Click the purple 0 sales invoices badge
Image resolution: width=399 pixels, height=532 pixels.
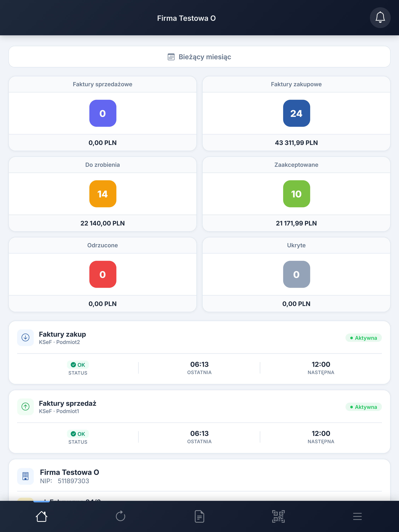tap(103, 113)
